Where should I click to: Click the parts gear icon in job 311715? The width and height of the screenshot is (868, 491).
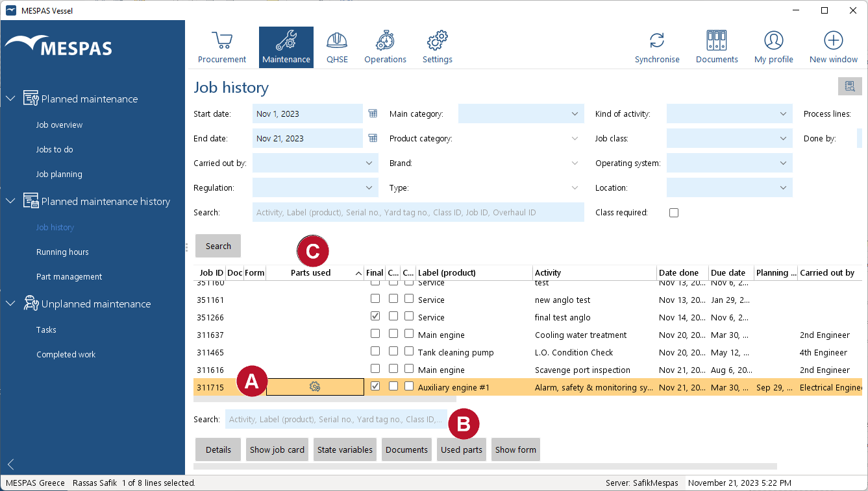[x=315, y=387]
